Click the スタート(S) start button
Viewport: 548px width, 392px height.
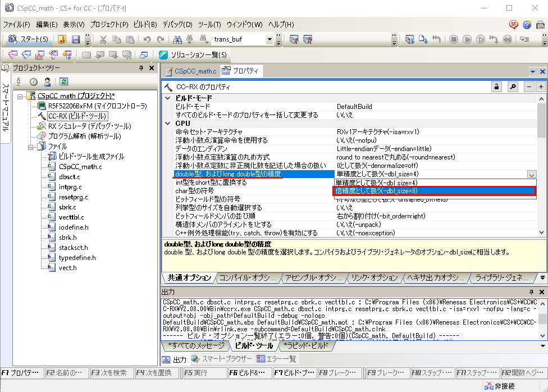tap(28, 39)
